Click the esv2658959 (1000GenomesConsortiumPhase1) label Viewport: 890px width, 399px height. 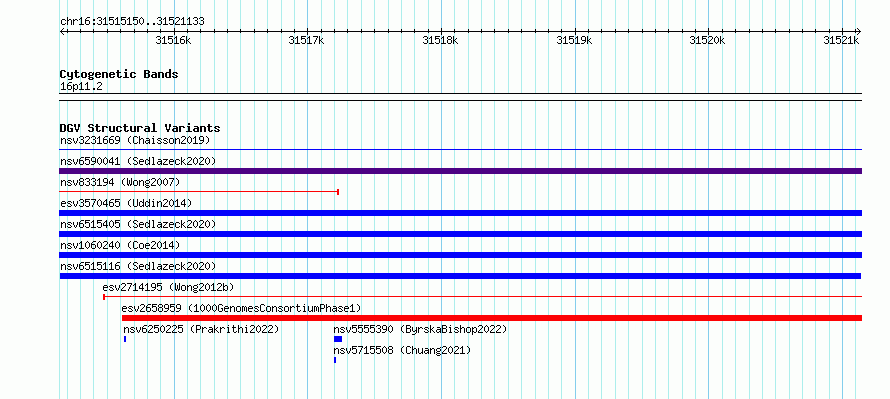pos(241,308)
